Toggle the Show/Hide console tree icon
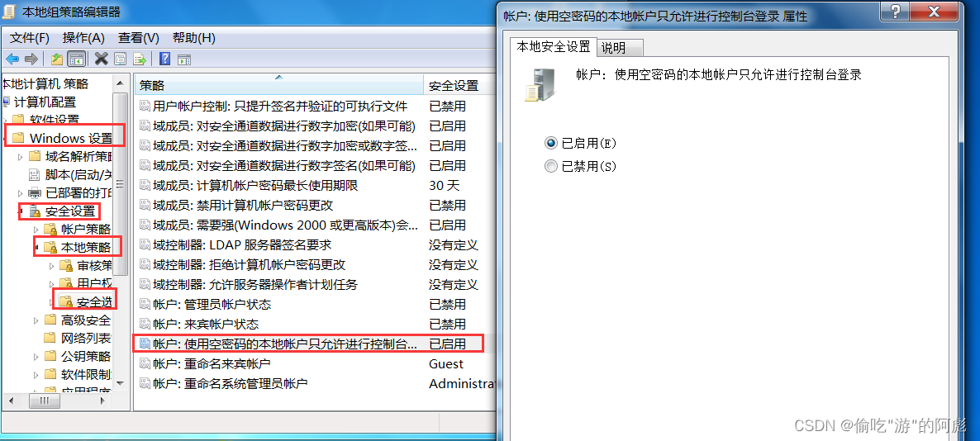This screenshot has height=441, width=980. point(76,59)
